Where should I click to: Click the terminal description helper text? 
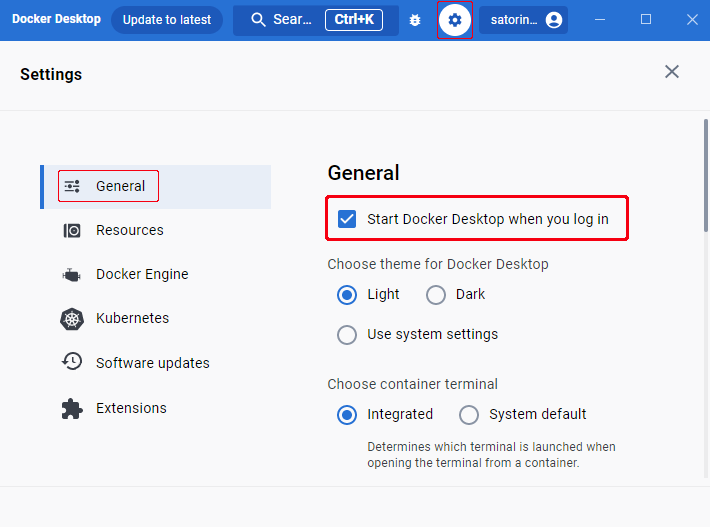tap(491, 455)
